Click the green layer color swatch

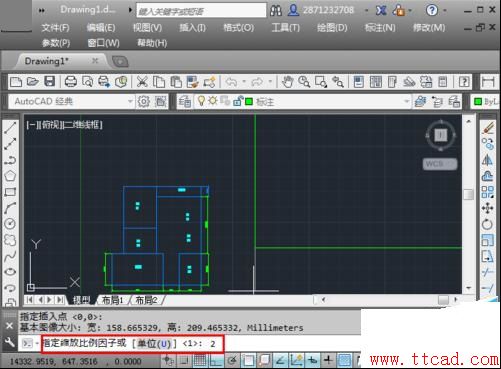pyautogui.click(x=249, y=101)
